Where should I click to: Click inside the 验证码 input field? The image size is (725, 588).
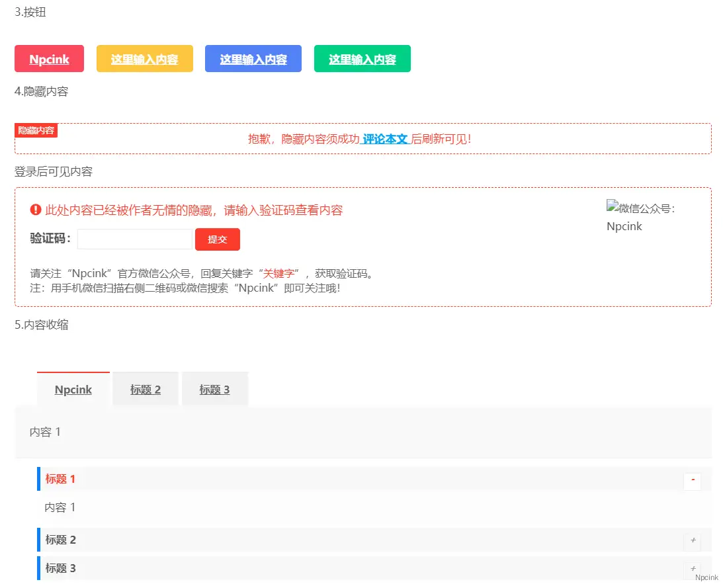[134, 239]
